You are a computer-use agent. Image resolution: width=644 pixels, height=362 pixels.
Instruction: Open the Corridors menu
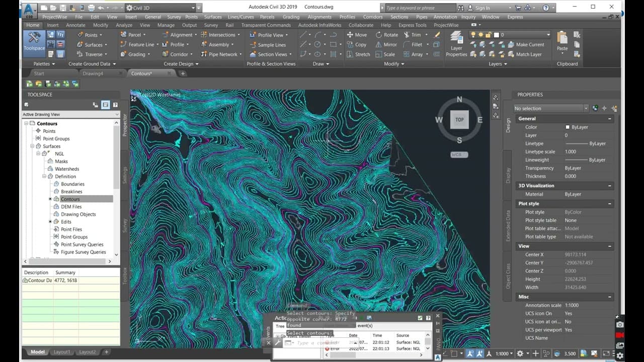[373, 17]
